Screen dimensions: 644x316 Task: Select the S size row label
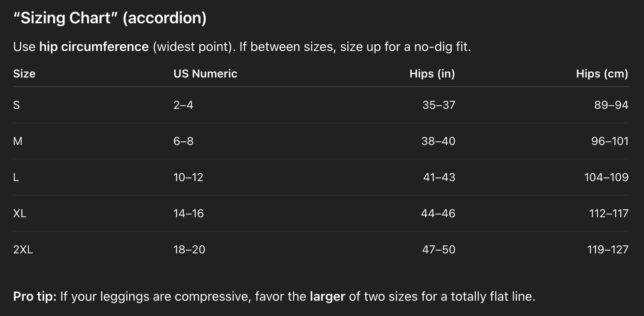pyautogui.click(x=16, y=105)
